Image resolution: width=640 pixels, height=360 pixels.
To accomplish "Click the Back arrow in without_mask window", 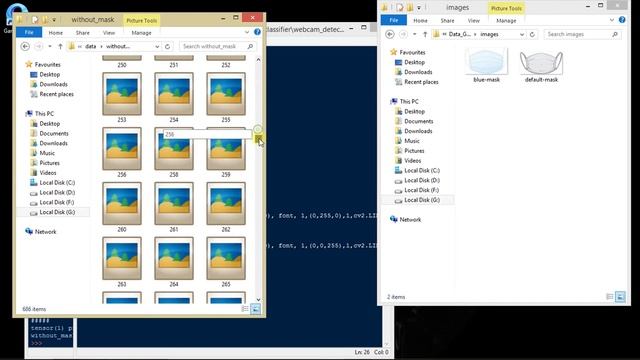I will click(25, 47).
